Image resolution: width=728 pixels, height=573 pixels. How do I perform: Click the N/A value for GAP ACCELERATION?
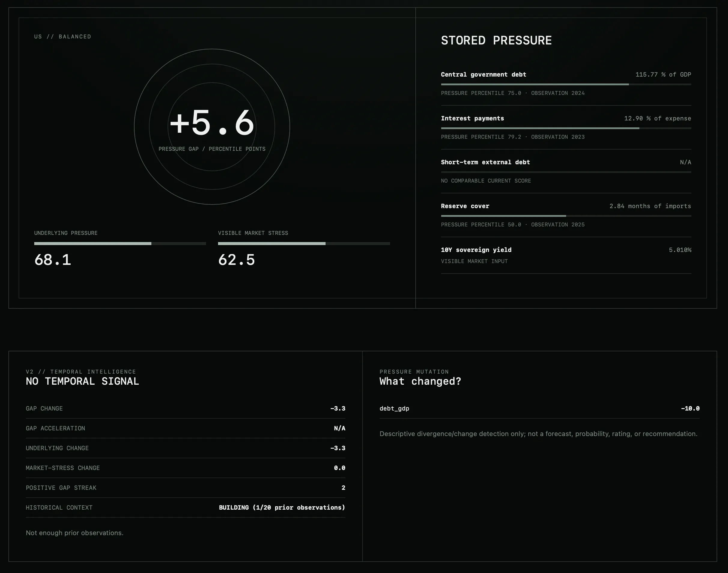coord(339,429)
